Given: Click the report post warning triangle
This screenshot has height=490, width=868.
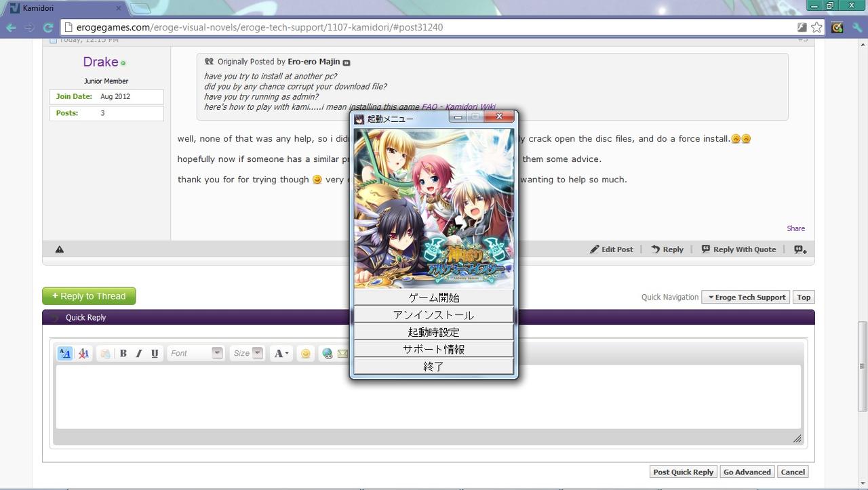Looking at the screenshot, I should click(60, 249).
